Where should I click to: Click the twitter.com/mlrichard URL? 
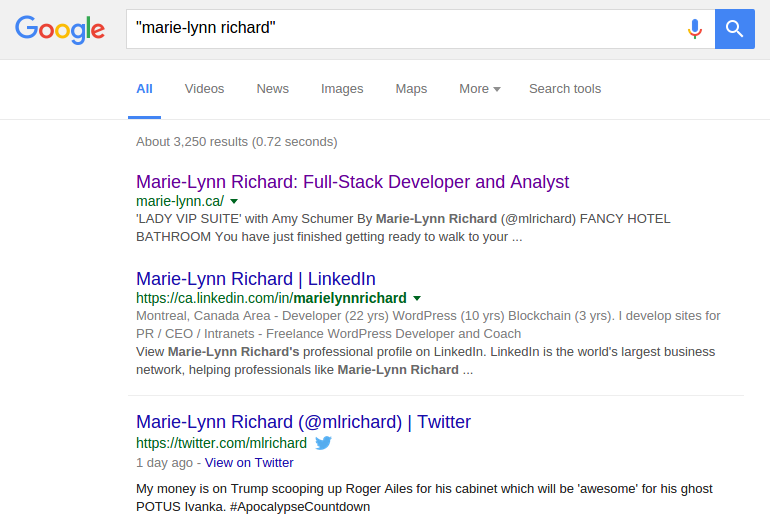click(221, 443)
